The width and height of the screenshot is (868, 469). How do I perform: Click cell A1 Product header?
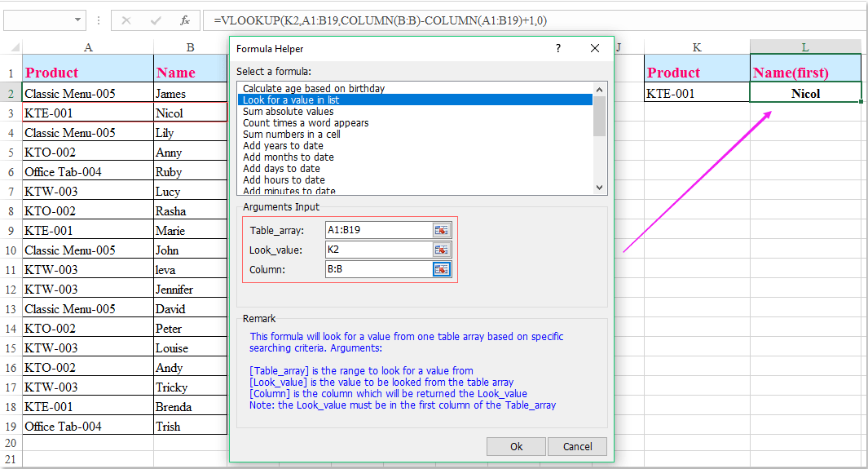point(88,69)
